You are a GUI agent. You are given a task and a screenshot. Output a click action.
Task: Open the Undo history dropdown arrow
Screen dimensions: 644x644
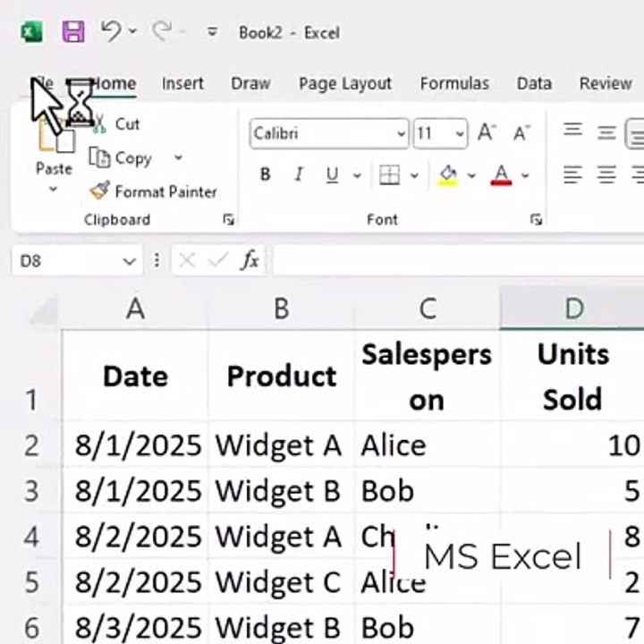click(133, 30)
